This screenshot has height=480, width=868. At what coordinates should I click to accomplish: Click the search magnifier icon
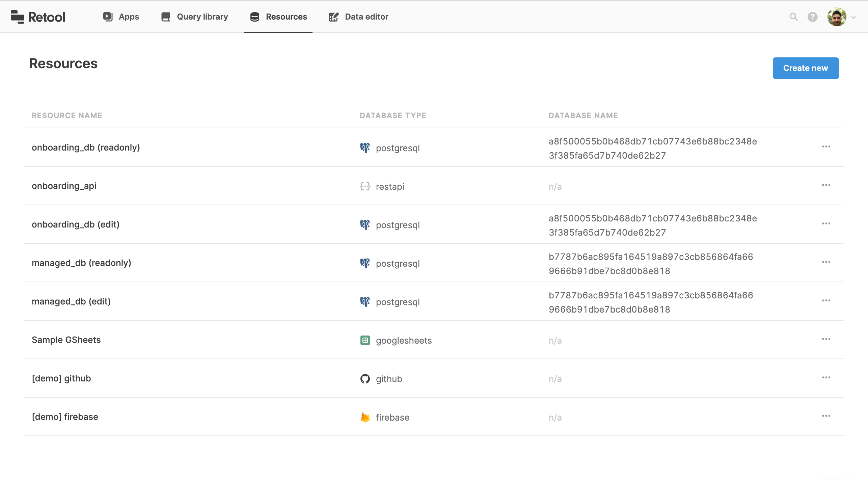pyautogui.click(x=793, y=17)
